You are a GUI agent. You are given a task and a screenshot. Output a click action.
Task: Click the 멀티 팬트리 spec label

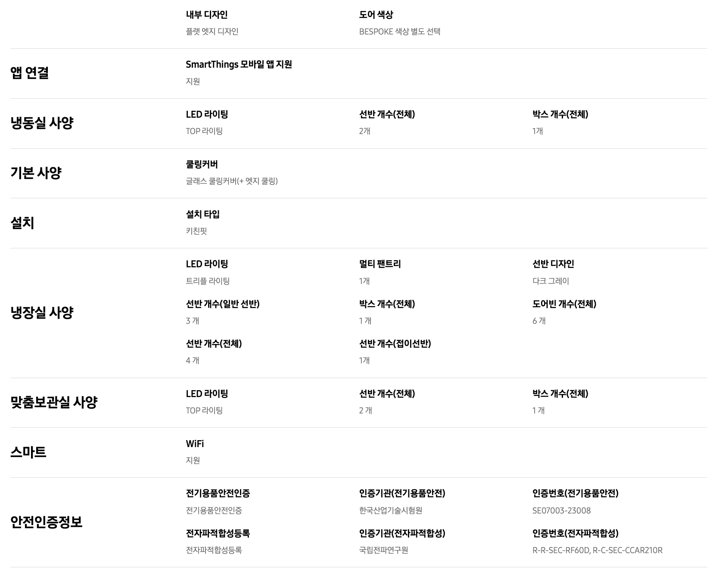[x=380, y=264]
